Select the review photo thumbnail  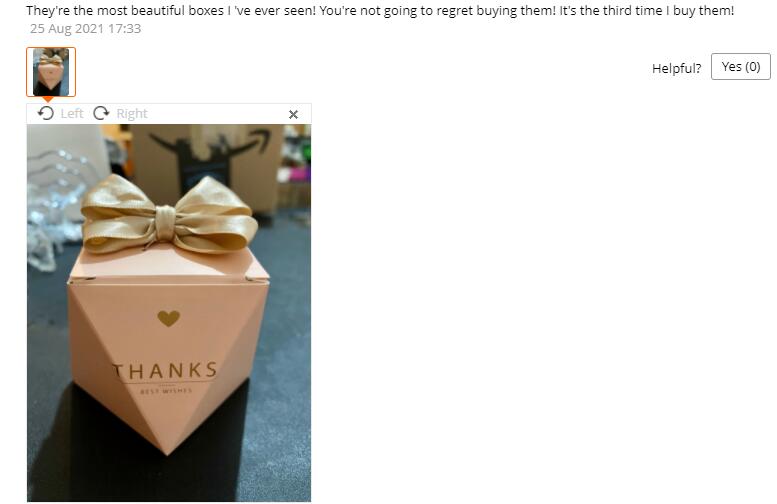51,72
